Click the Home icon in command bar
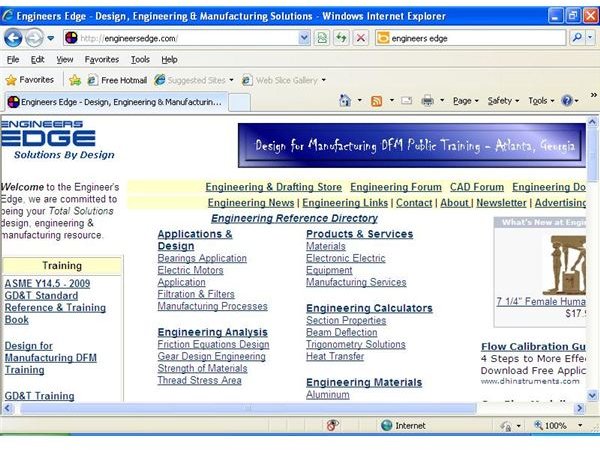Screen dimensions: 600x450 point(345,101)
